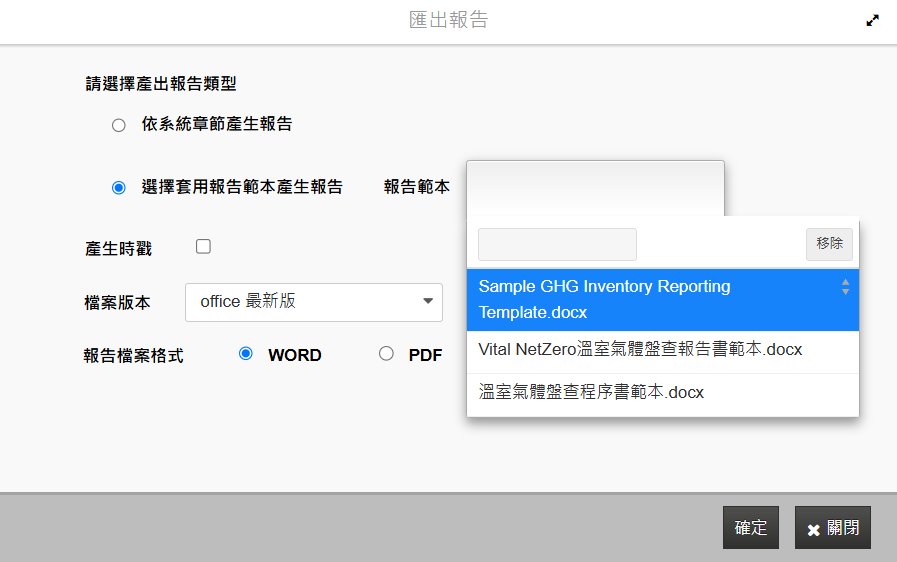The width and height of the screenshot is (897, 562).
Task: Select the 依系統章節產生報告 radio button
Action: click(119, 125)
